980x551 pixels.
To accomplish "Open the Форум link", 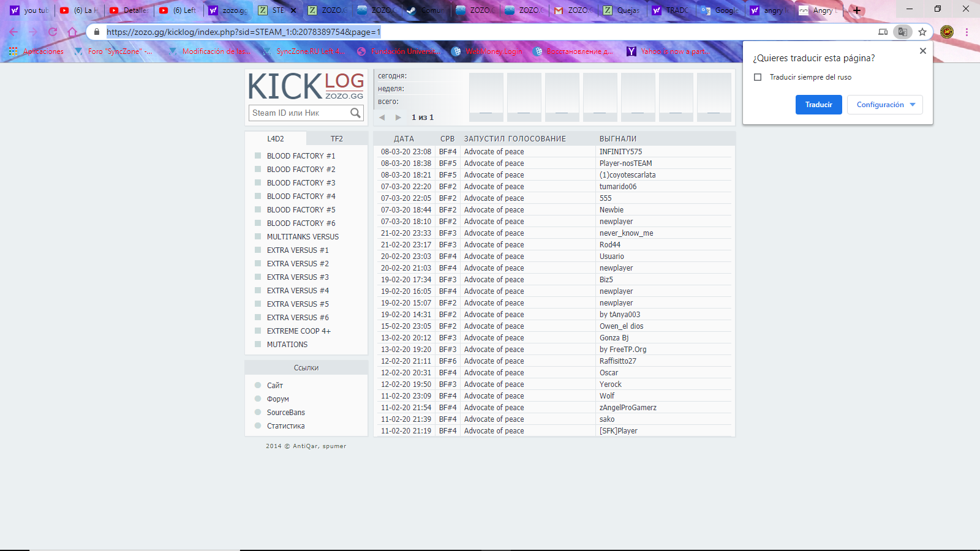I will click(x=278, y=399).
